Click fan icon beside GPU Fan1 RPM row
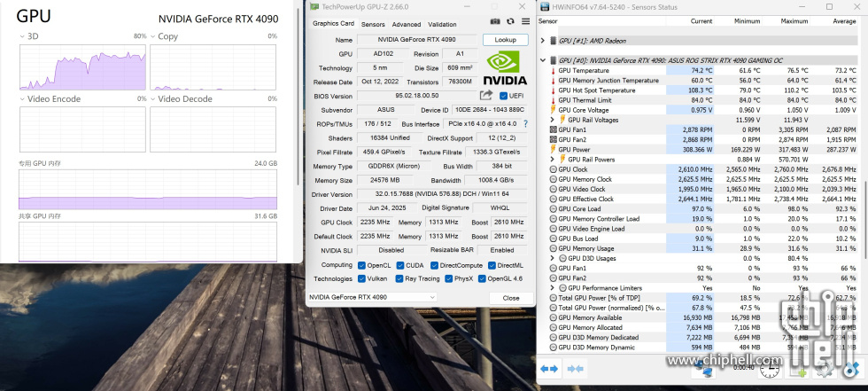868x391 pixels. (553, 129)
